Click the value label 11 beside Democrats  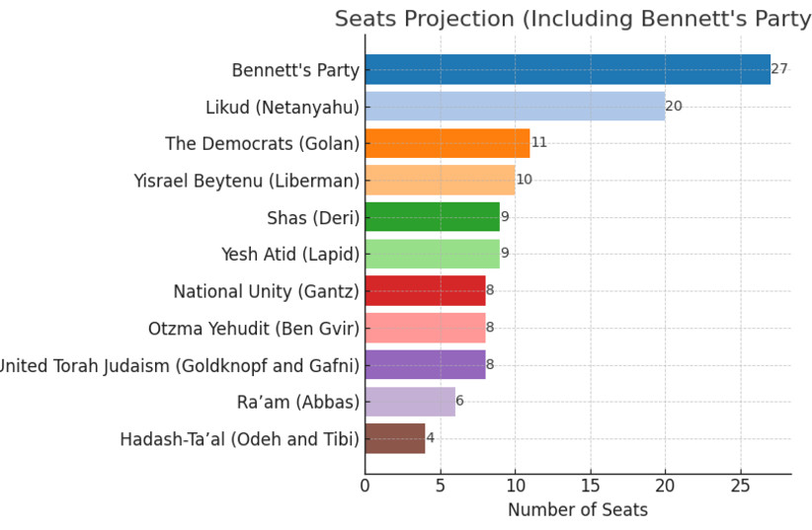pyautogui.click(x=539, y=142)
